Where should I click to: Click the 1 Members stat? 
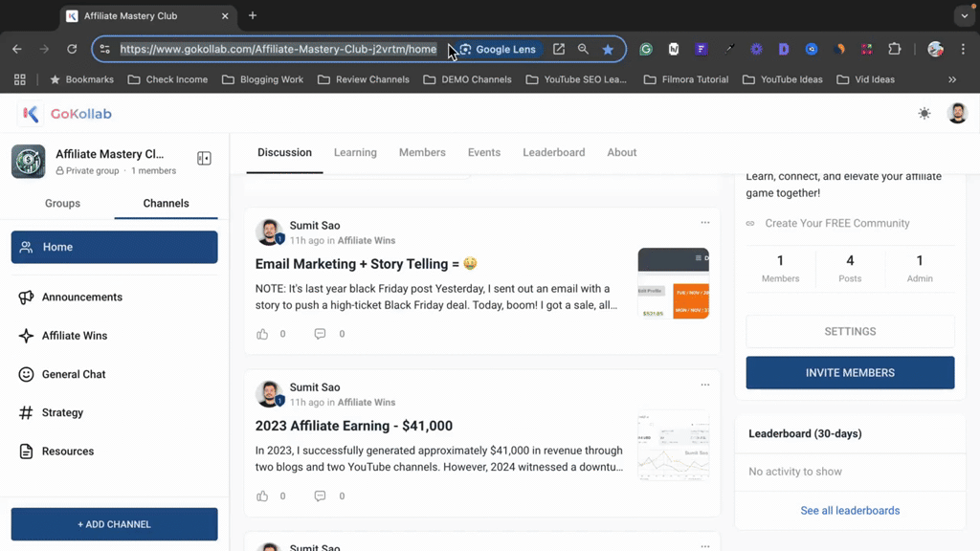pyautogui.click(x=780, y=268)
